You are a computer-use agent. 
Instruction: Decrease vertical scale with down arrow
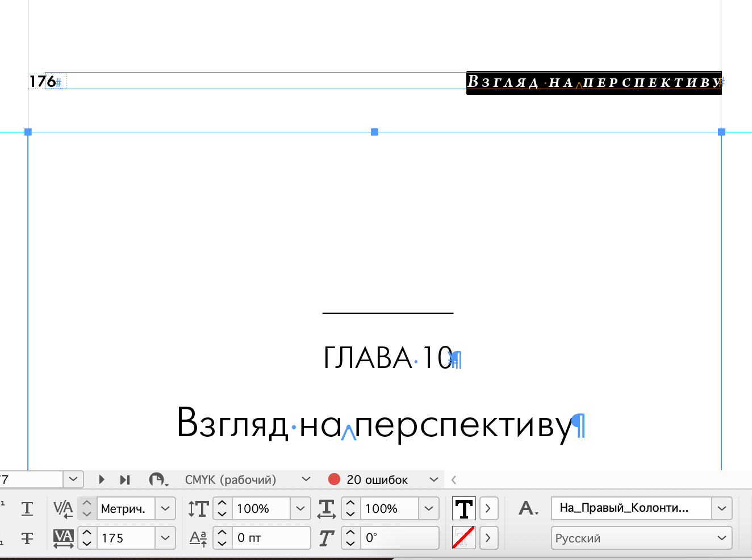[x=222, y=514]
